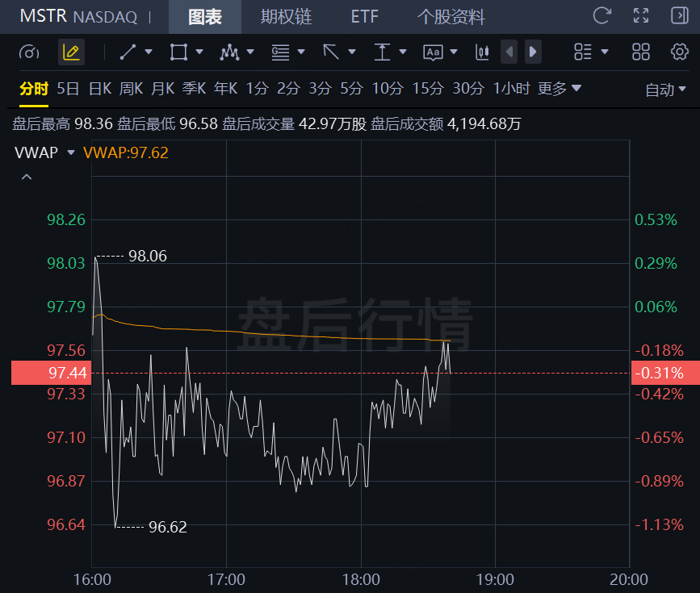This screenshot has width=700, height=593.
Task: Click the 98.06 high price marker
Action: [x=147, y=256]
